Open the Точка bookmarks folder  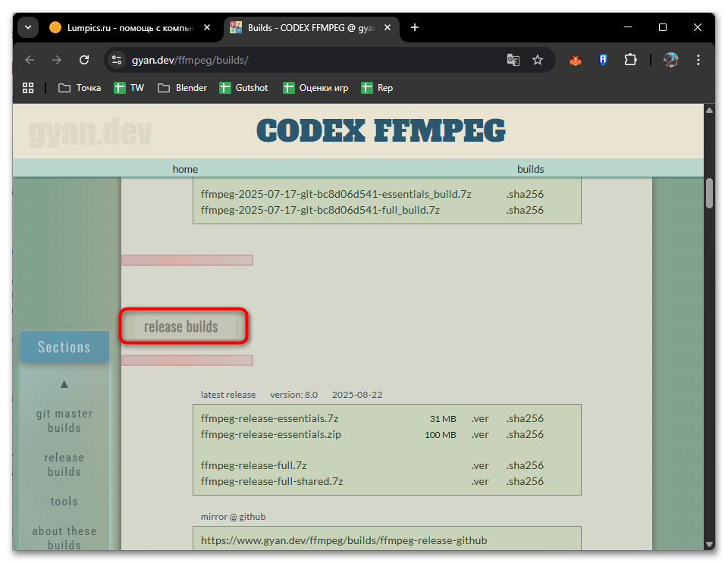79,87
